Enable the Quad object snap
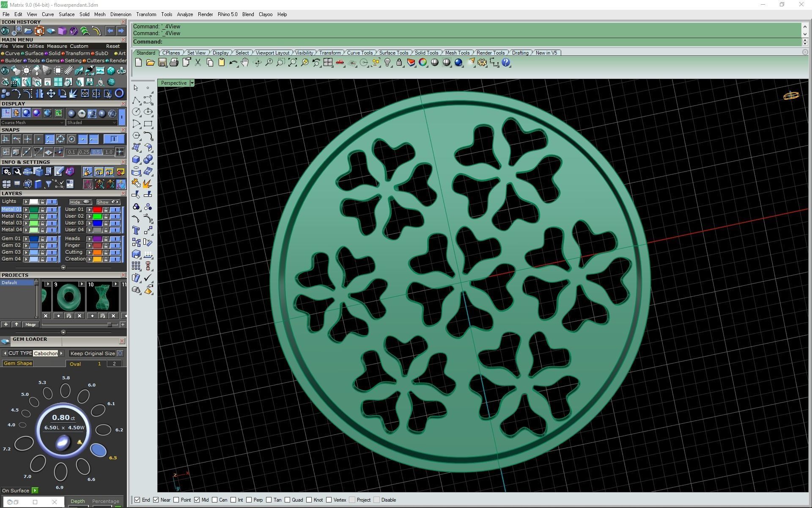The image size is (812, 508). (288, 500)
